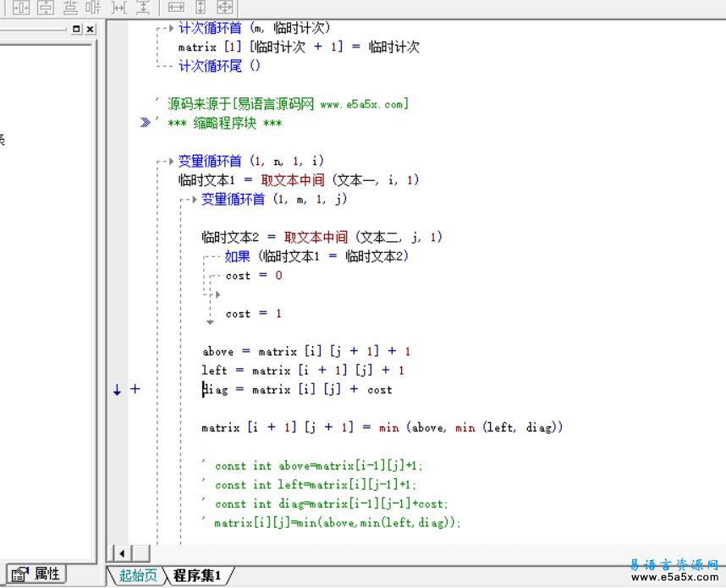Click the else-branch arrow below cost = 0

coord(217,294)
